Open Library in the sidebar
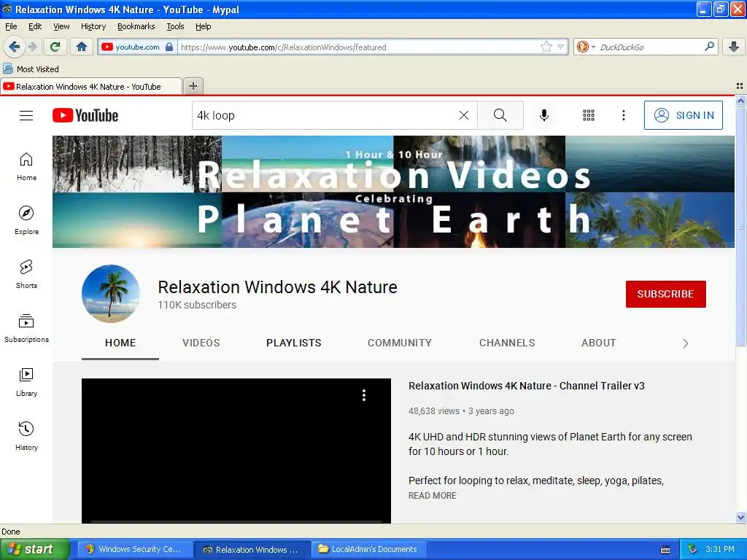747x560 pixels. (26, 382)
